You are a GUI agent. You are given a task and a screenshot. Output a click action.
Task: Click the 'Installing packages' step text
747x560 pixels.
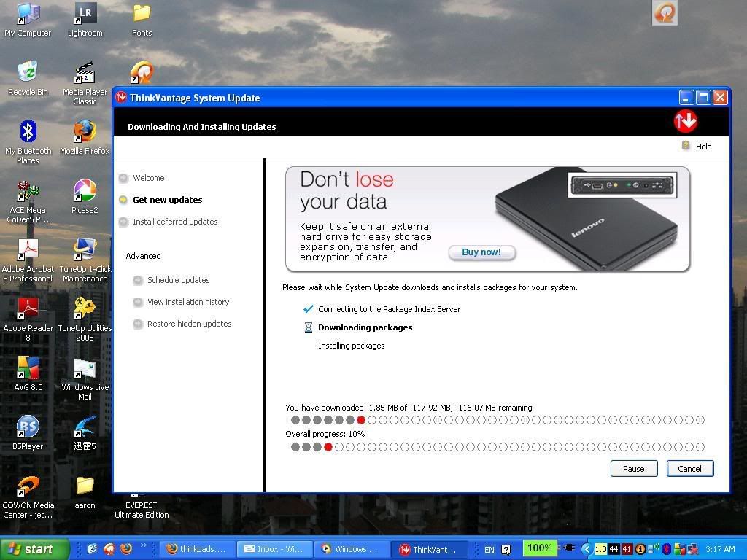[351, 346]
